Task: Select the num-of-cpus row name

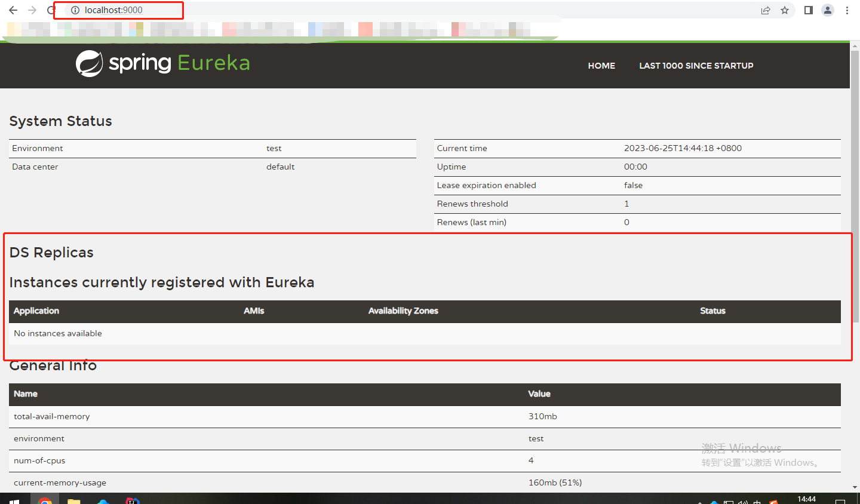Action: 39,461
